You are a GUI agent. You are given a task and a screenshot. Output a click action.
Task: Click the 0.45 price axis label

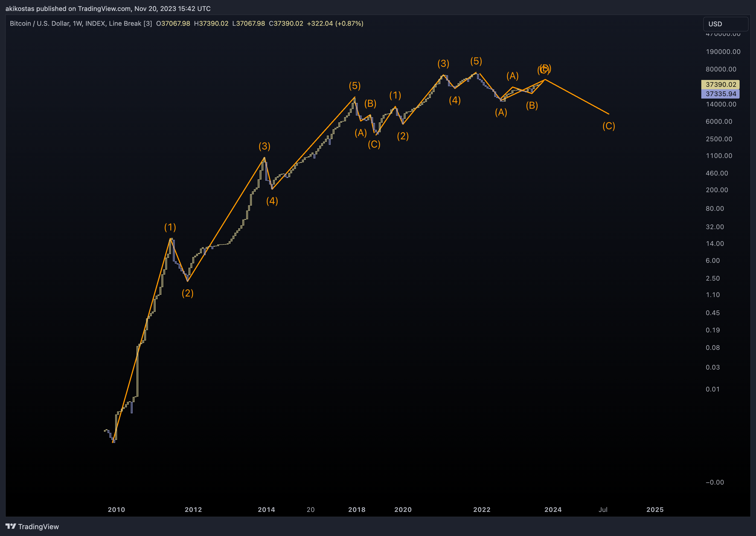click(x=713, y=313)
